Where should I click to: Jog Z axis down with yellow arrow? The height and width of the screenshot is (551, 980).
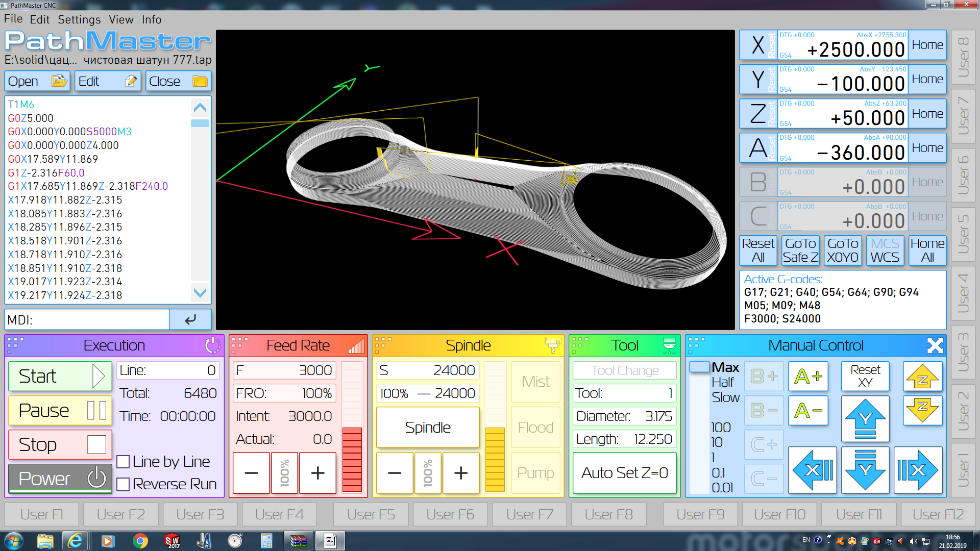click(x=922, y=410)
